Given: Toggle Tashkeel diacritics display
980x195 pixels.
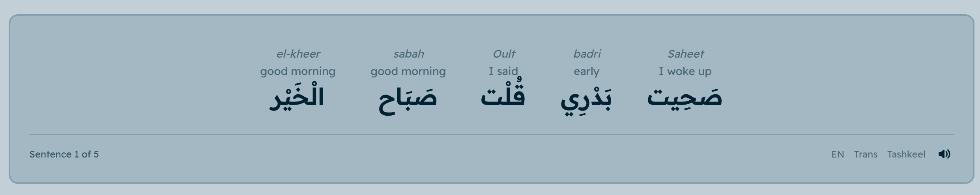Looking at the screenshot, I should click(x=906, y=154).
